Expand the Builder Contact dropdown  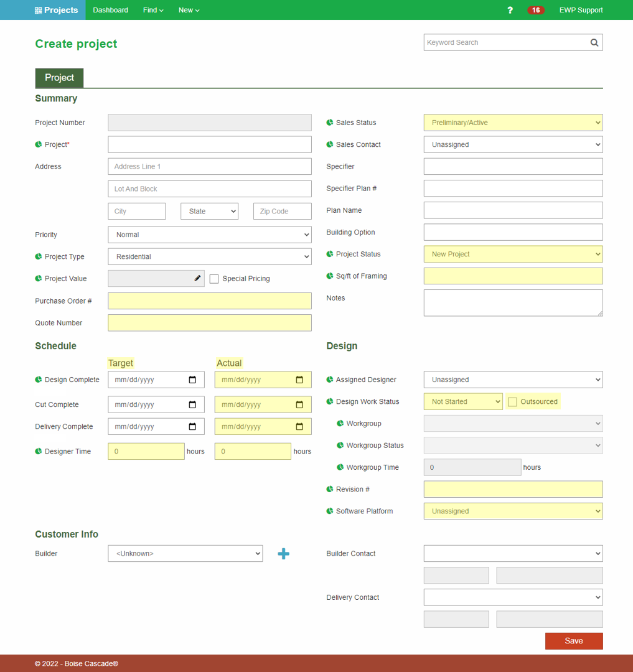pyautogui.click(x=513, y=554)
